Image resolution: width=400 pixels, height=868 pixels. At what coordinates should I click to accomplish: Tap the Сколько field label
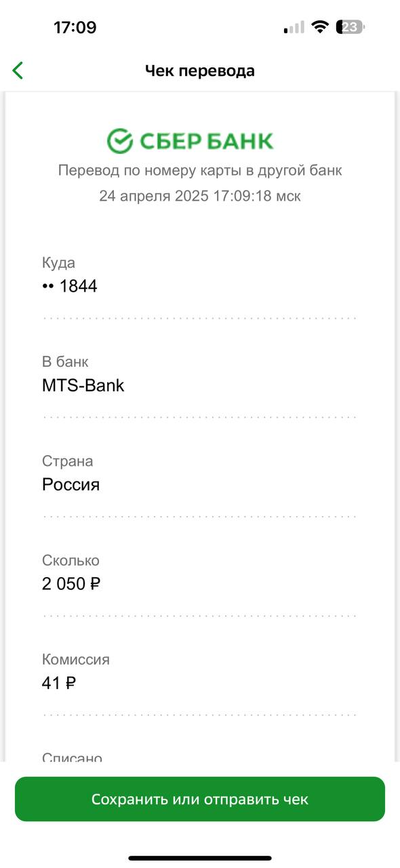coord(71,560)
